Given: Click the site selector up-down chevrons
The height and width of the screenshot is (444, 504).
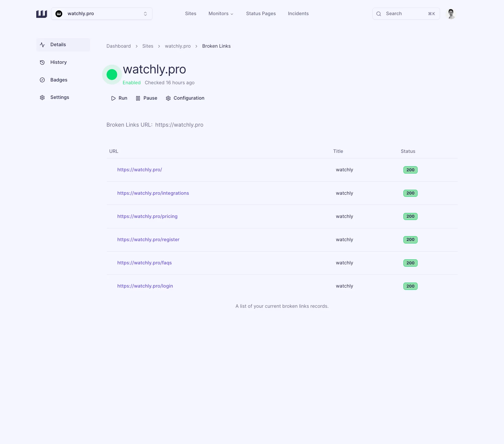Looking at the screenshot, I should [145, 14].
